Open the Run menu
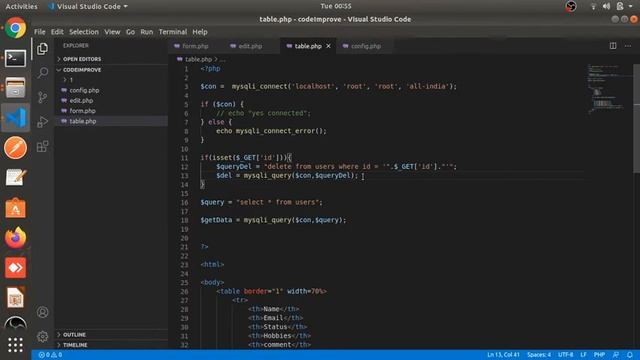This screenshot has width=640, height=360. pos(147,32)
